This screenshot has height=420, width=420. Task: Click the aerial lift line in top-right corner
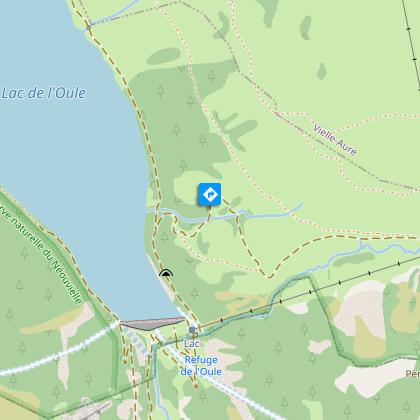pos(412,45)
